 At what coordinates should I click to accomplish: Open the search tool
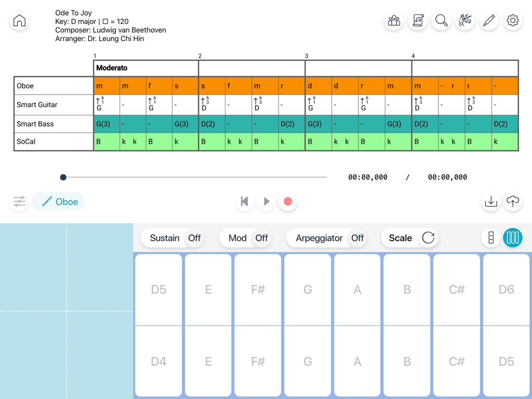[x=441, y=21]
